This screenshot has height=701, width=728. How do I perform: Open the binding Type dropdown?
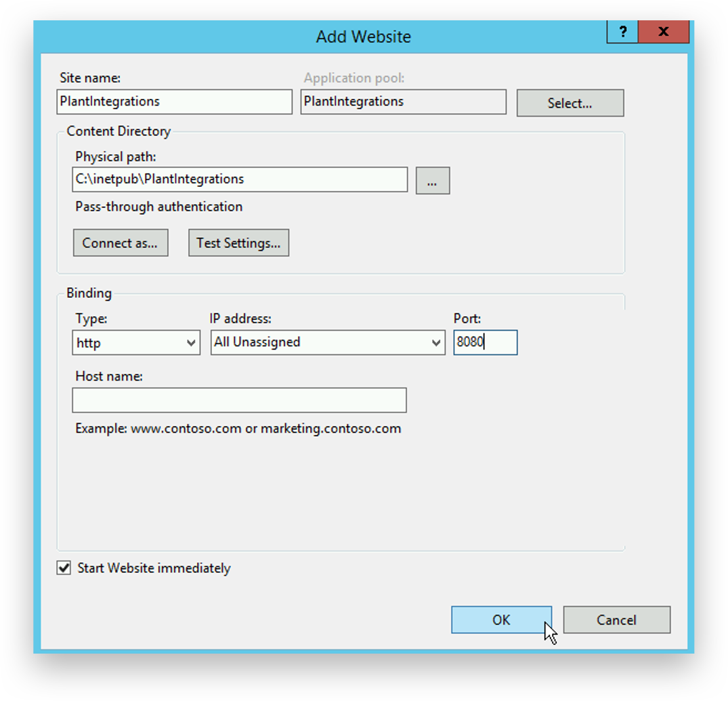click(x=135, y=343)
